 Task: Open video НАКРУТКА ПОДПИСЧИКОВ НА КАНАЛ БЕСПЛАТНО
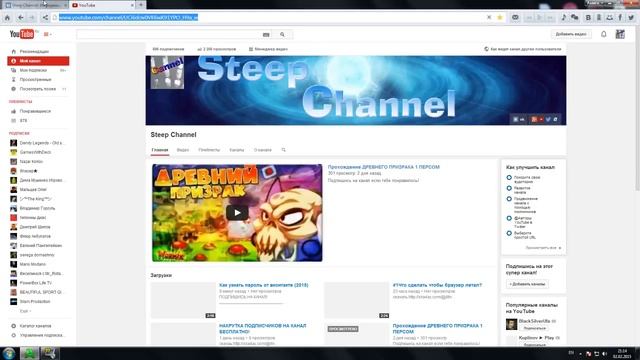pyautogui.click(x=262, y=329)
